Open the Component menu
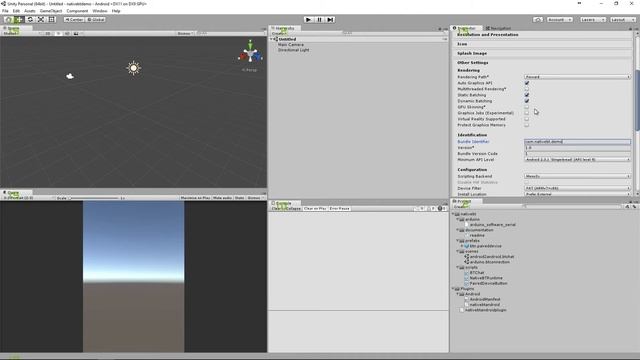Image resolution: width=640 pixels, height=360 pixels. tap(77, 11)
